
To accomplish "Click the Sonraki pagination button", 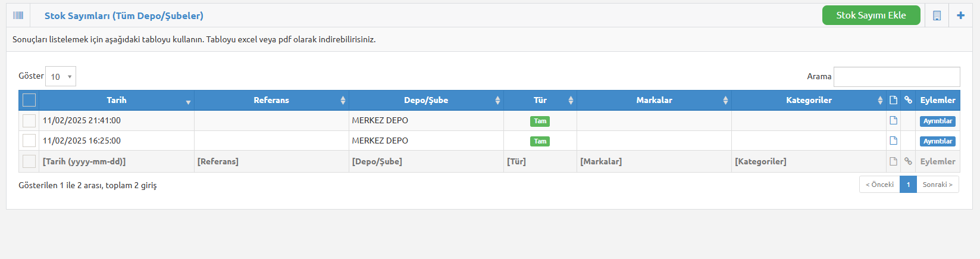I will point(938,185).
